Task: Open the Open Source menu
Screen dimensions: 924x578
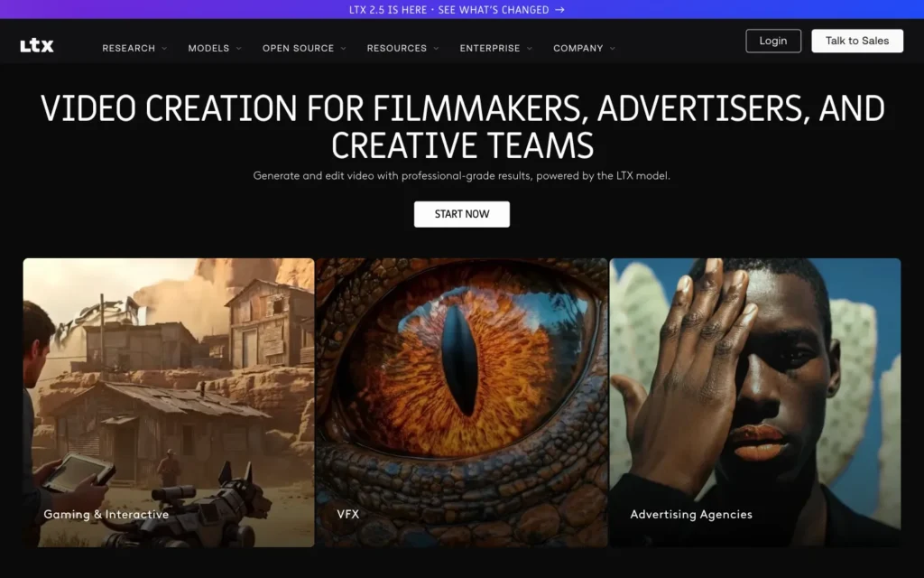Action: [298, 49]
